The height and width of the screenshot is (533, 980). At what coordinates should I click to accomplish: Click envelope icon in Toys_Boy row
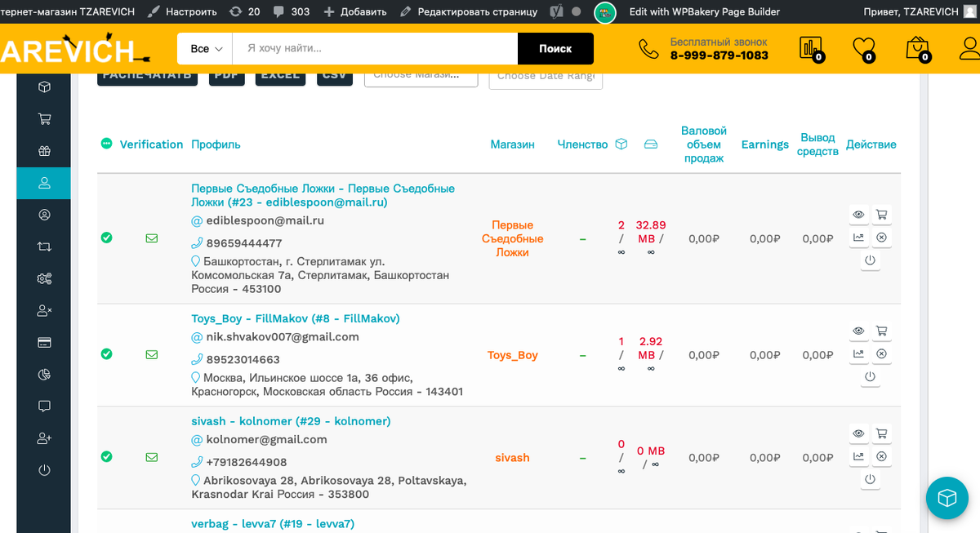click(152, 354)
